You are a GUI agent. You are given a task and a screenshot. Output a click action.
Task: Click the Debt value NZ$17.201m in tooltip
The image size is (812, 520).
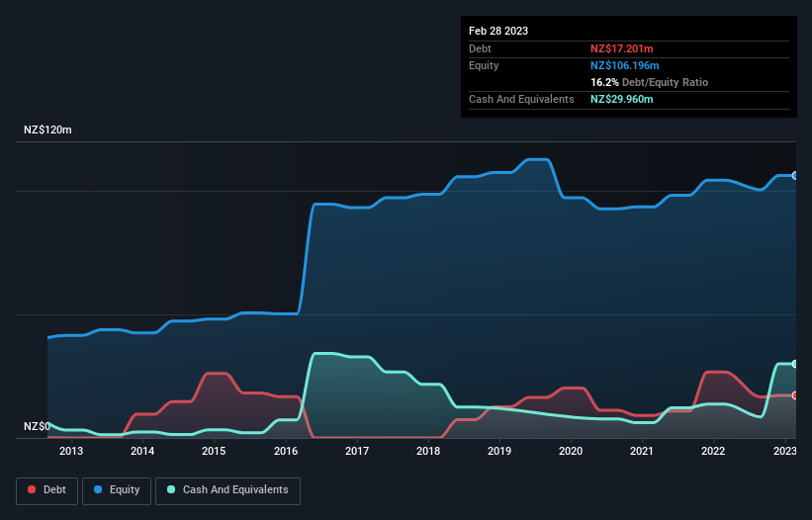pos(621,48)
